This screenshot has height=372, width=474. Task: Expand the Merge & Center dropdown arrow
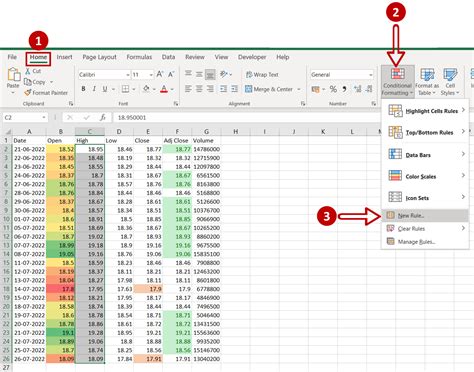pyautogui.click(x=299, y=89)
